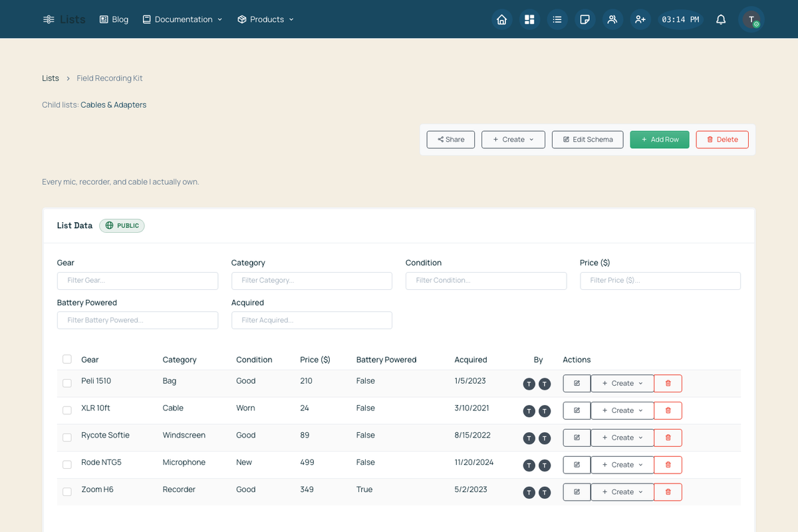798x532 pixels.
Task: Select the Rode NTG5 row checkbox
Action: [x=67, y=465]
